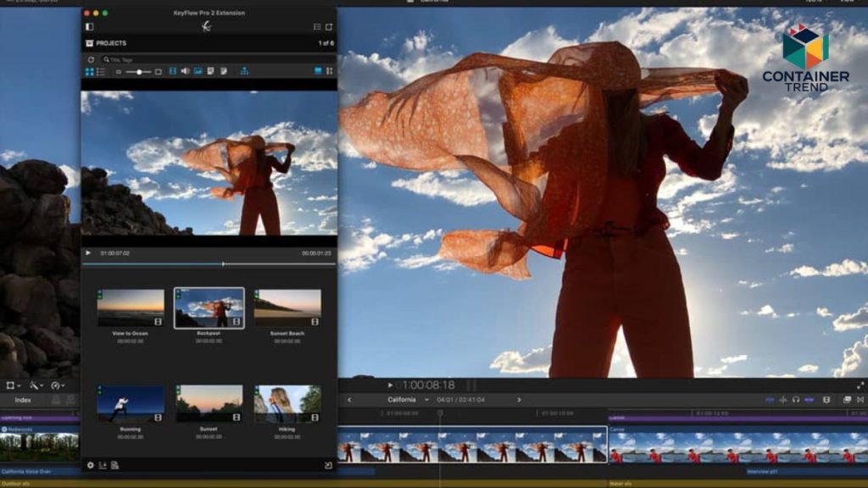Click the film badge on Running thumbnail
This screenshot has width=868, height=488.
[159, 418]
